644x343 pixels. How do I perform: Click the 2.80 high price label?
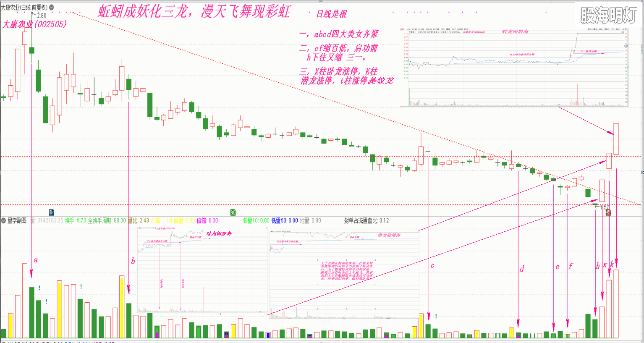[x=42, y=16]
